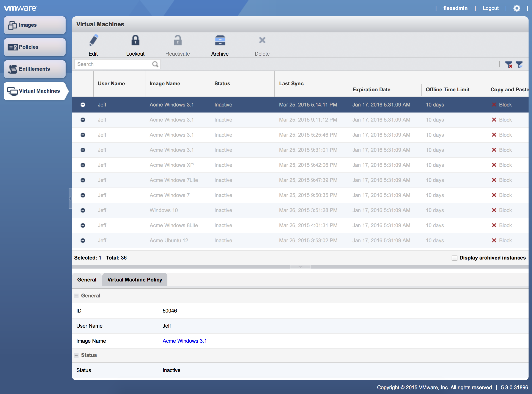Collapse the left sidebar panel handle

pos(70,198)
